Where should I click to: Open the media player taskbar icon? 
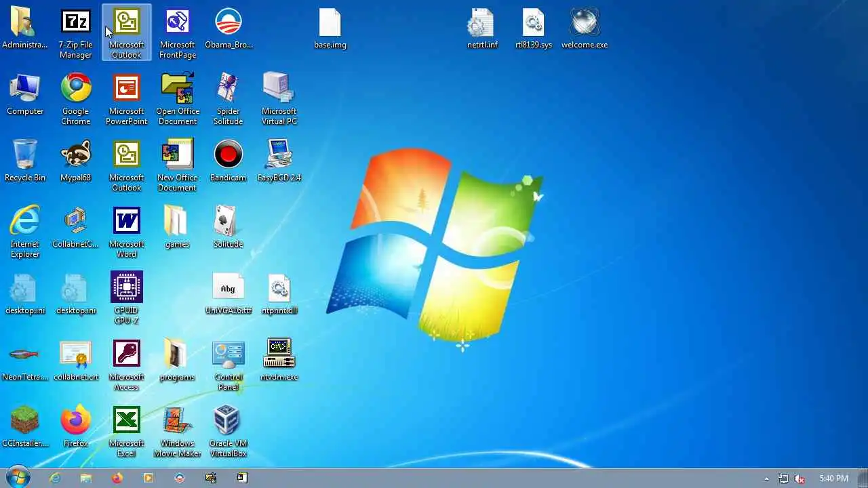149,478
